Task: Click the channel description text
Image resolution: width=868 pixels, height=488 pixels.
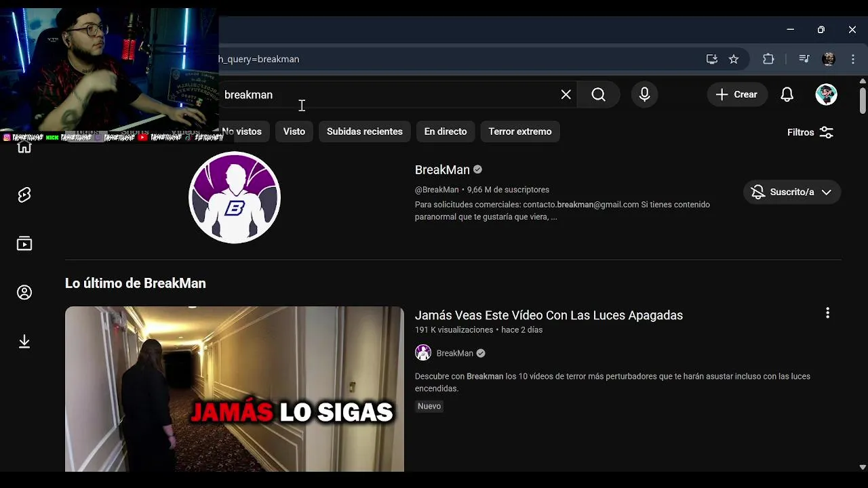Action: pyautogui.click(x=562, y=211)
